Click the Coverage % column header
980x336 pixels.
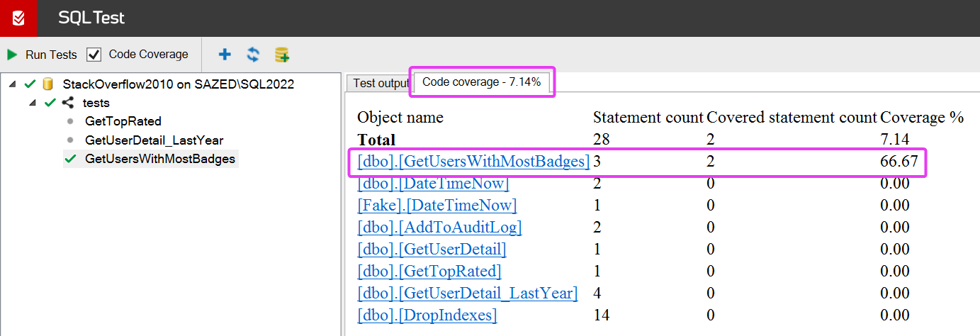[x=922, y=118]
